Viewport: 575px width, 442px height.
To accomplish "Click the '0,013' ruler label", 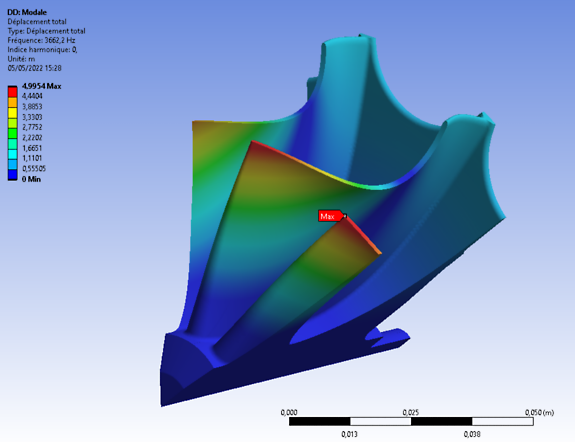I will pyautogui.click(x=349, y=434).
